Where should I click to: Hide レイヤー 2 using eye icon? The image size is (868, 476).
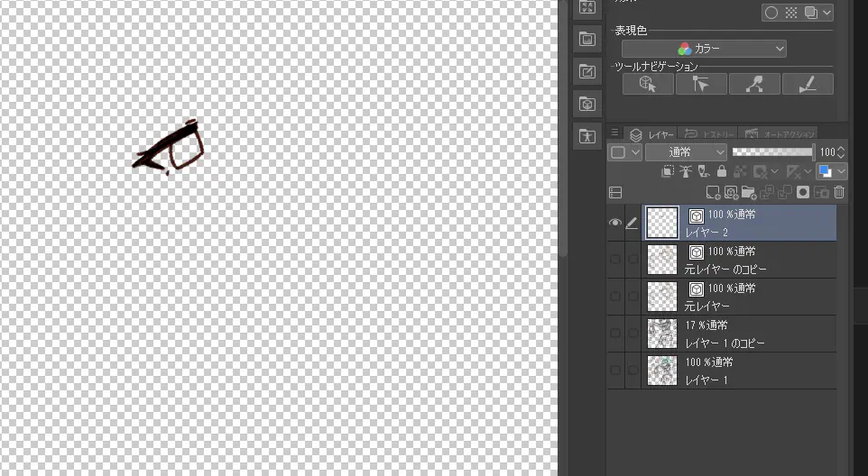coord(615,223)
